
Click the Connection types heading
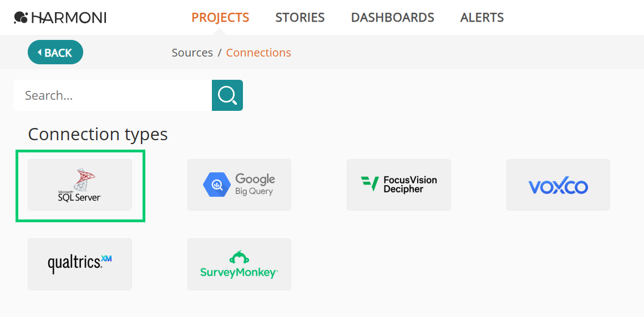(98, 134)
